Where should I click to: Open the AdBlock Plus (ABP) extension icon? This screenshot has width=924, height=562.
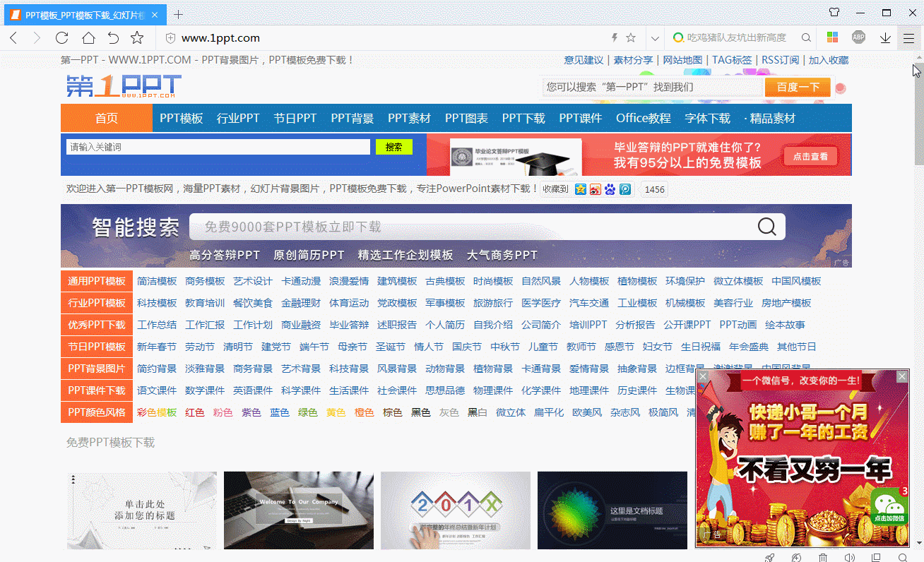click(x=858, y=38)
